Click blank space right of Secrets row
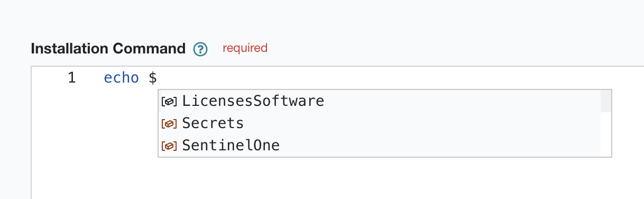This screenshot has height=199, width=644. click(422, 123)
